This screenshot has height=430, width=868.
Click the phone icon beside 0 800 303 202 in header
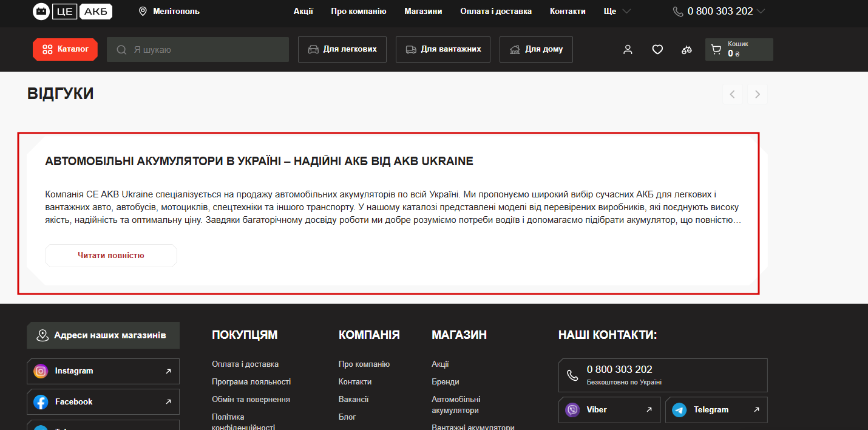pos(678,12)
